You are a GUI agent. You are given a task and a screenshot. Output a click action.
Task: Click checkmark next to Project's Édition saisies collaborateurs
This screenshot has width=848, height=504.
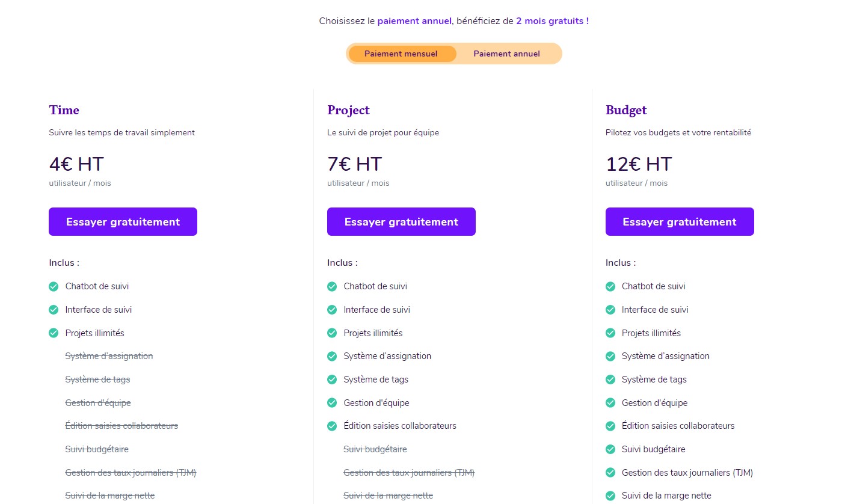332,426
